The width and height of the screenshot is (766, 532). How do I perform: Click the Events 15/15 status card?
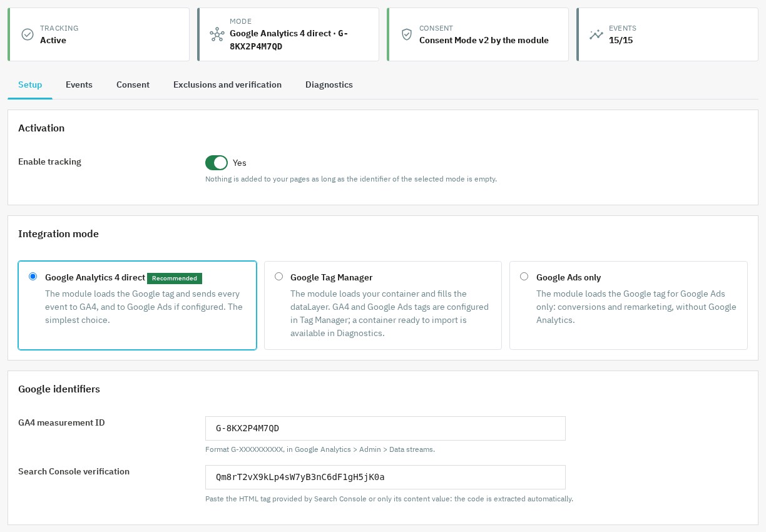click(x=667, y=34)
